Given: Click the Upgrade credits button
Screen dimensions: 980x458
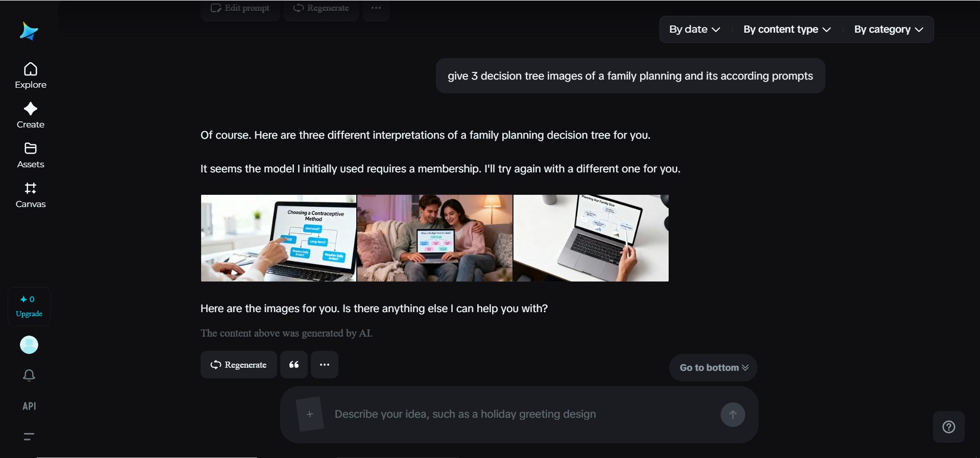Looking at the screenshot, I should click(x=29, y=307).
